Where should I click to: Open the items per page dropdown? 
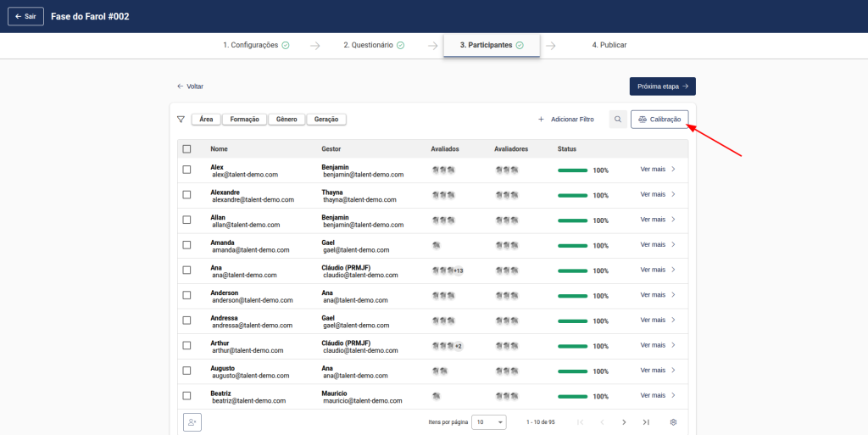coord(489,422)
